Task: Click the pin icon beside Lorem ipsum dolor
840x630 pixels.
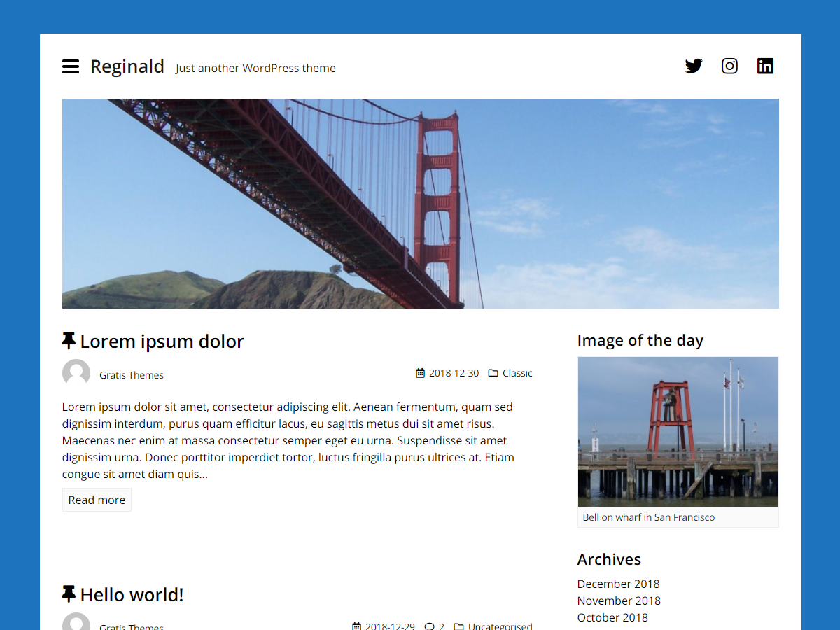Action: (x=69, y=341)
